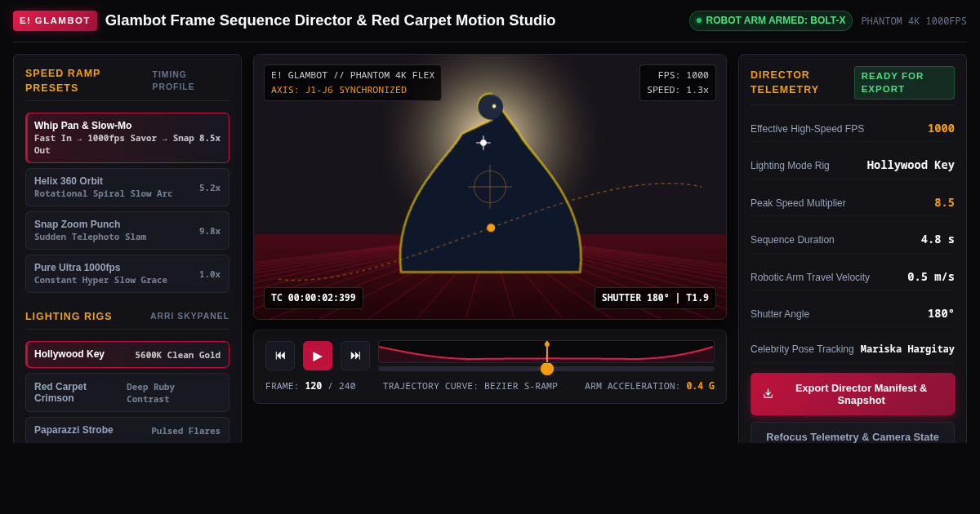Click the red speed ramp curve graph
The width and height of the screenshot is (980, 514).
546,352
